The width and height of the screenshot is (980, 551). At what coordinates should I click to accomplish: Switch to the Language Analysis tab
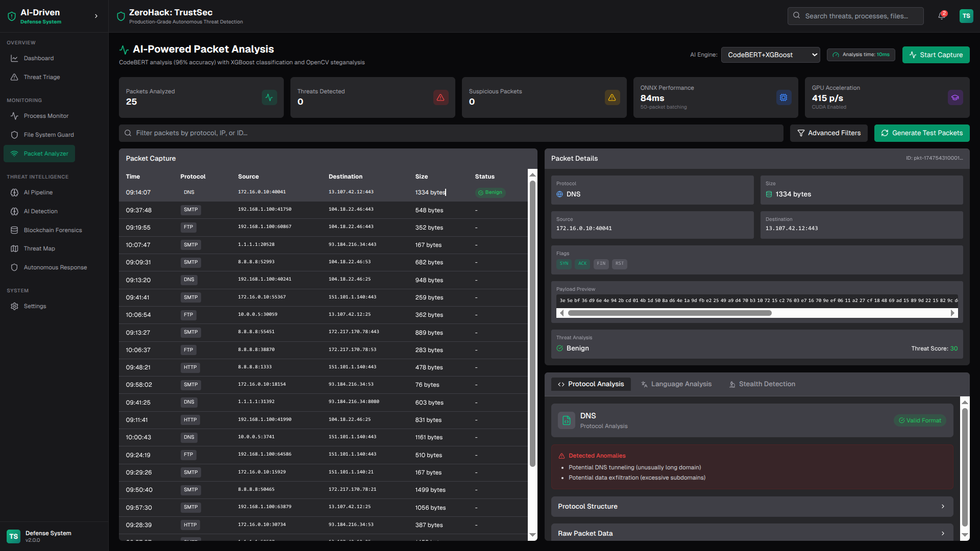(676, 384)
